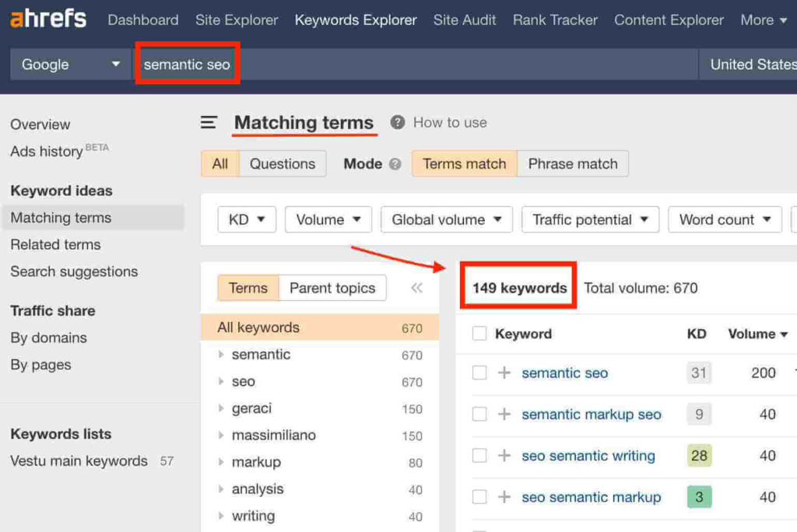Open the hamburger menu beside Matching terms
This screenshot has height=532, width=797.
point(209,122)
